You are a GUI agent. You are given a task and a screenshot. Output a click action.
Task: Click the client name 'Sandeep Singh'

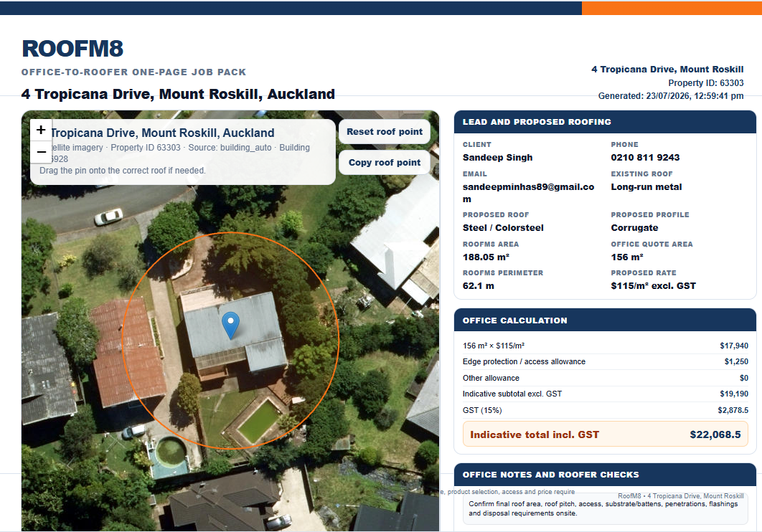click(x=497, y=157)
